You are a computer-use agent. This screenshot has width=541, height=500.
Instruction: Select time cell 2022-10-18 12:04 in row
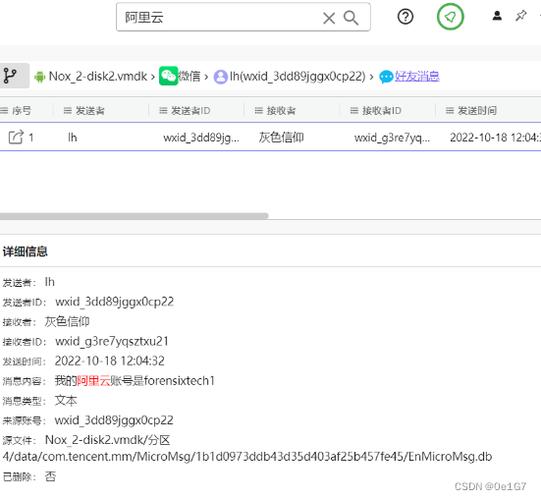pyautogui.click(x=495, y=137)
